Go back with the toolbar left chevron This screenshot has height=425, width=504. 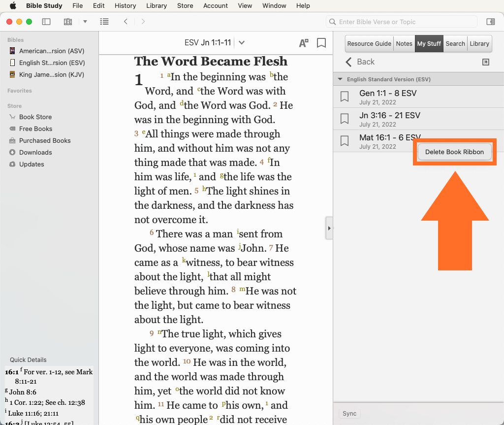pos(126,22)
